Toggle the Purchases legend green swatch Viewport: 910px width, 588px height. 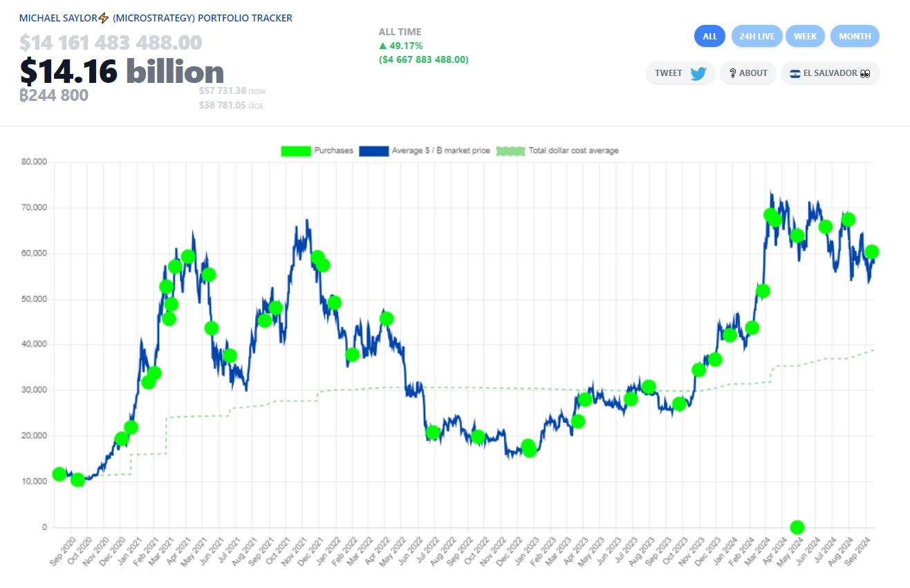295,151
